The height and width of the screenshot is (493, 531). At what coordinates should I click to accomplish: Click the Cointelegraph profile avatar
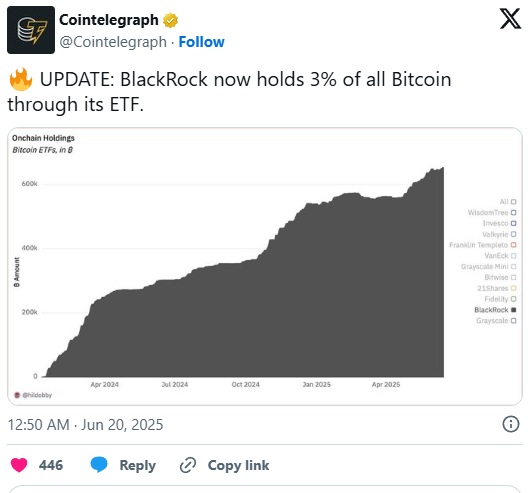(31, 30)
